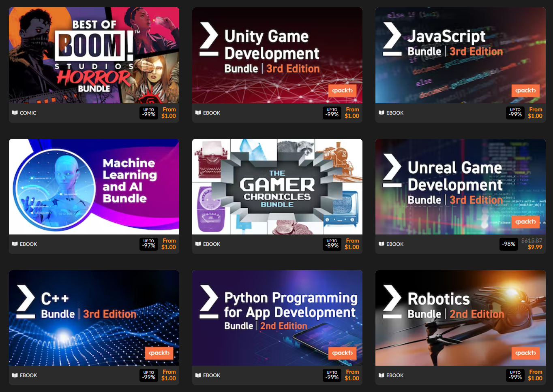The width and height of the screenshot is (553, 392).
Task: Open The Gamer Chronicles Bundle image
Action: [277, 187]
